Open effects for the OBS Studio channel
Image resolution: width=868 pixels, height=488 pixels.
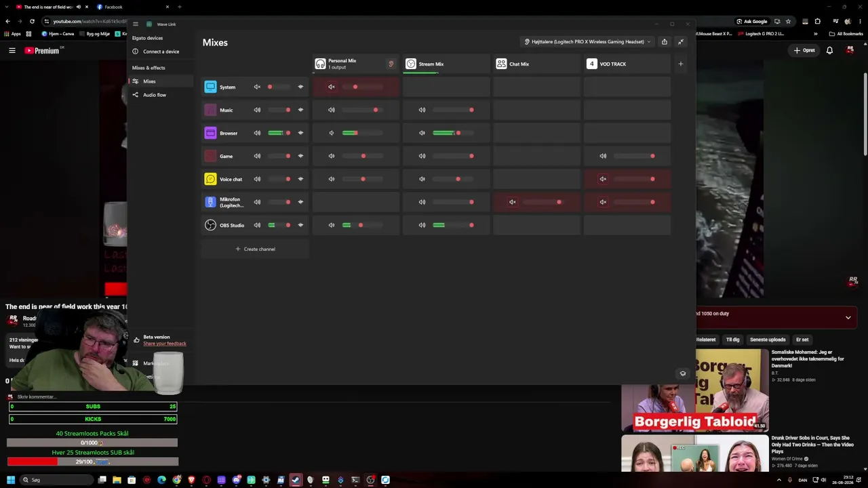[300, 225]
